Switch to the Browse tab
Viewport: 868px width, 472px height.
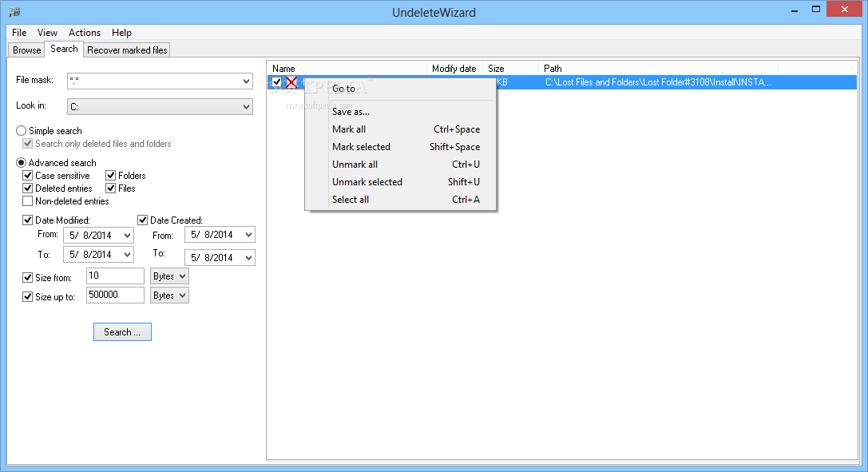26,50
